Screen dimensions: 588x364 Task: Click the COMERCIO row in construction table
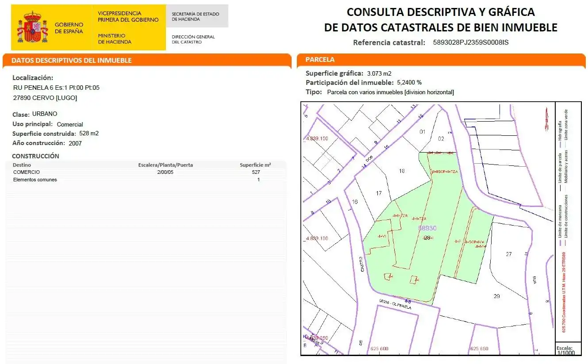(x=142, y=172)
